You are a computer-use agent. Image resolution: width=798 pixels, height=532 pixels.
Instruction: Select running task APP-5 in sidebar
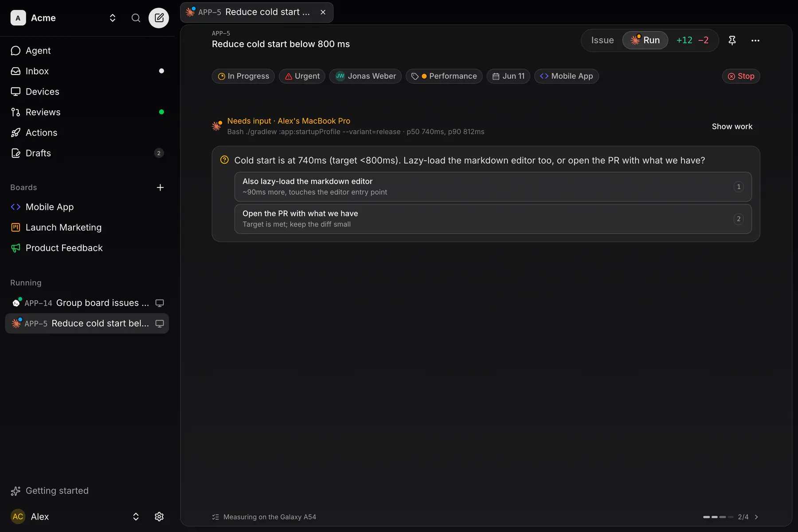(x=87, y=324)
